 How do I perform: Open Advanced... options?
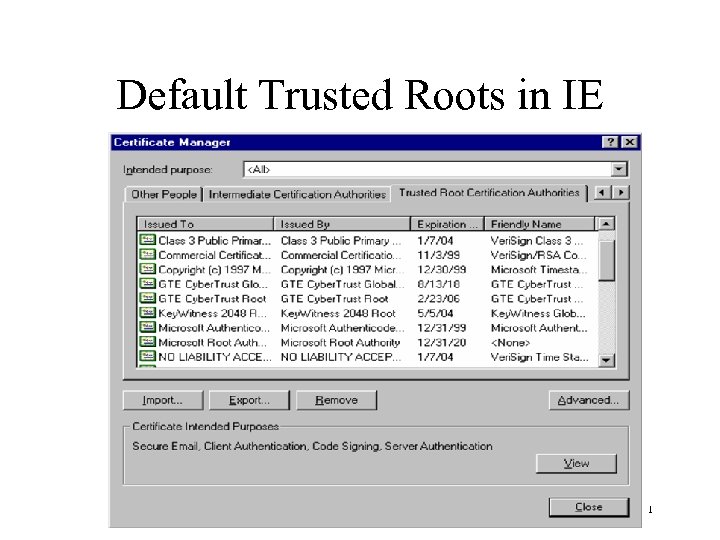point(588,400)
